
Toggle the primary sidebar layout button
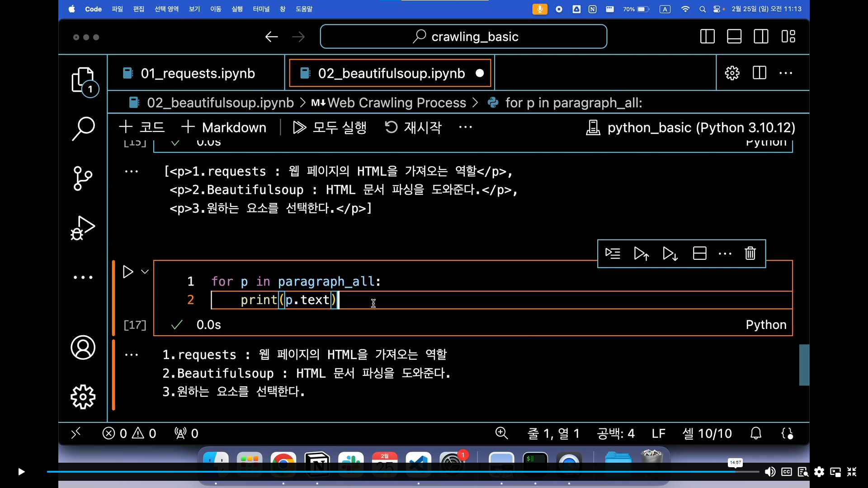pos(707,37)
